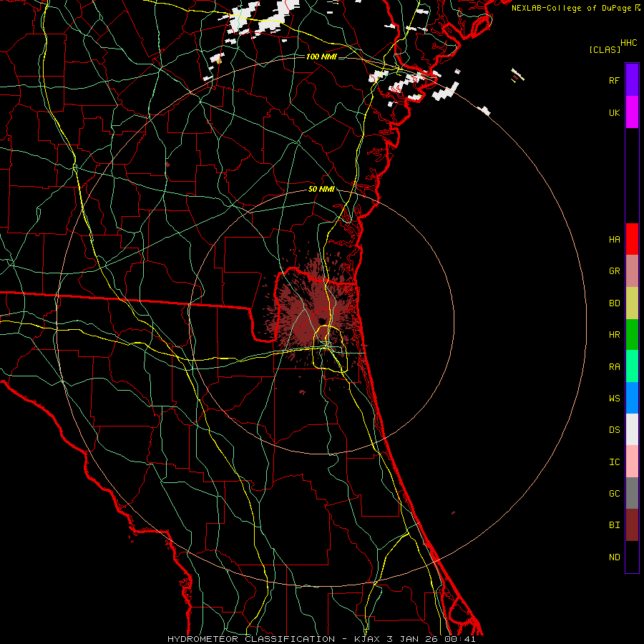Click the radar site hole in the brown echoes

click(322, 321)
